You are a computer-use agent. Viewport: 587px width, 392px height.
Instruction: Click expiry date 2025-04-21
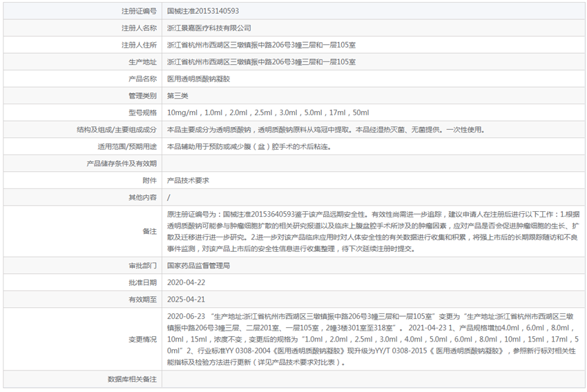186,300
